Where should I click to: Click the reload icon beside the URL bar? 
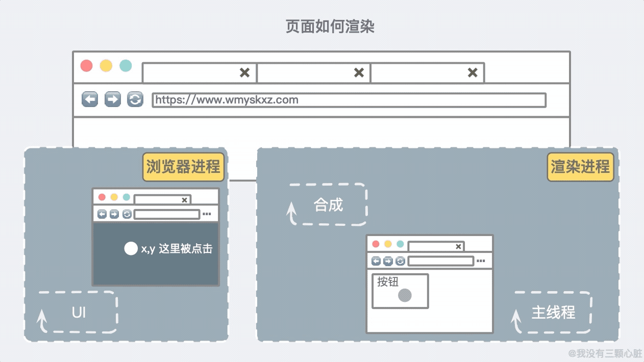135,99
